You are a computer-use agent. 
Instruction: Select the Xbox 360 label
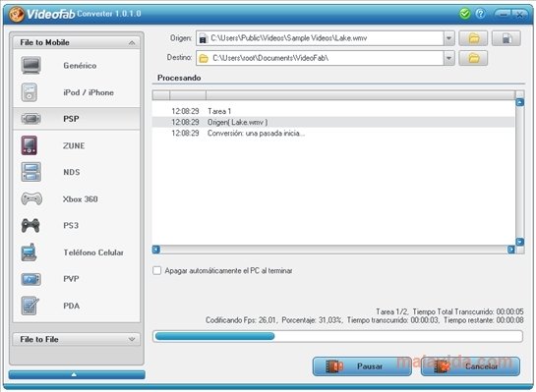click(x=81, y=199)
